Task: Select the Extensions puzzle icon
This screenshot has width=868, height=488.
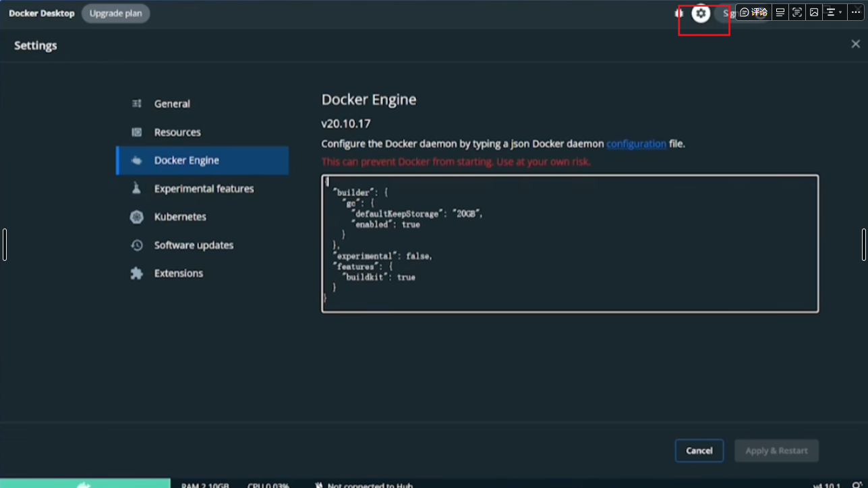Action: (136, 273)
